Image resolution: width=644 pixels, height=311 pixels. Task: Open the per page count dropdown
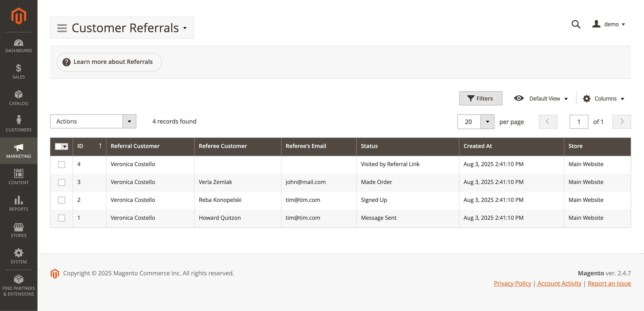pyautogui.click(x=487, y=122)
